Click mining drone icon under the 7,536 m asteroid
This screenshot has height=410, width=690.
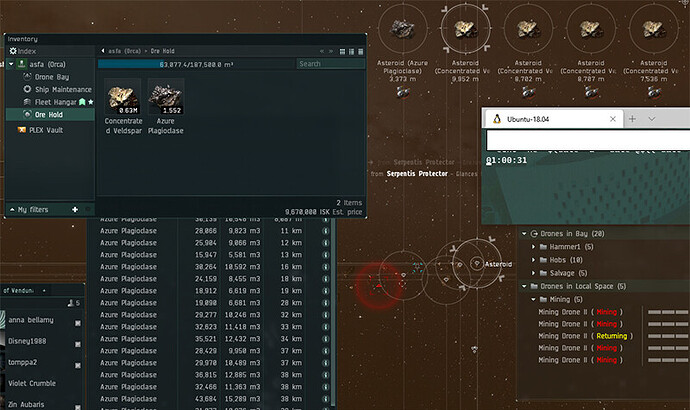(x=654, y=92)
